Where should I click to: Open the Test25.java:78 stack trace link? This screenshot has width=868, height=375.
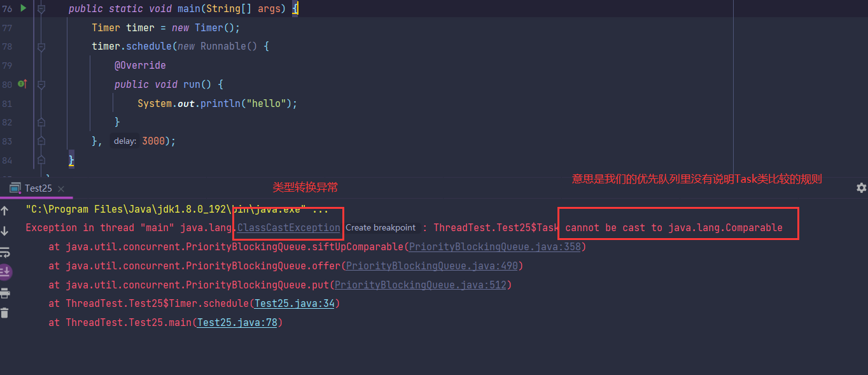pos(237,323)
